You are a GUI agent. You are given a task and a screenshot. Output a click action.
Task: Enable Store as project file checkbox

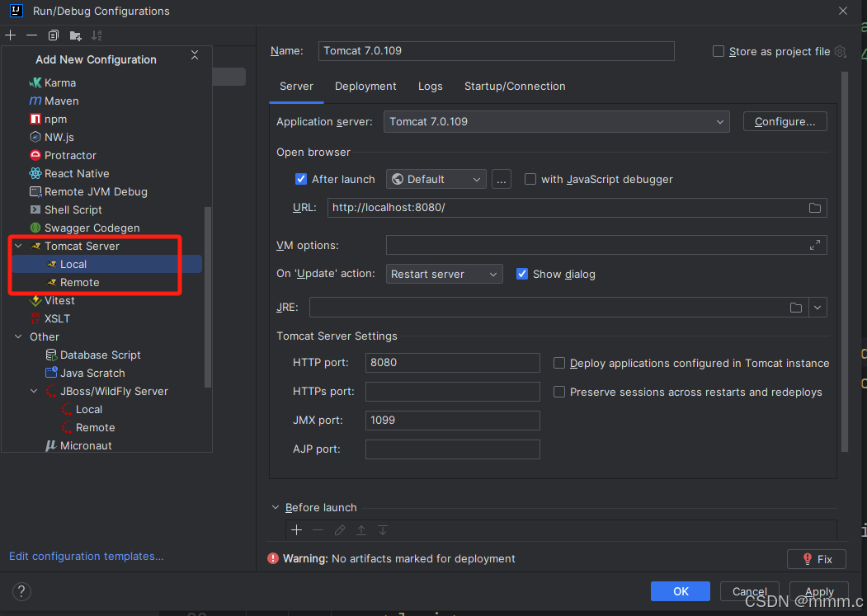[719, 51]
